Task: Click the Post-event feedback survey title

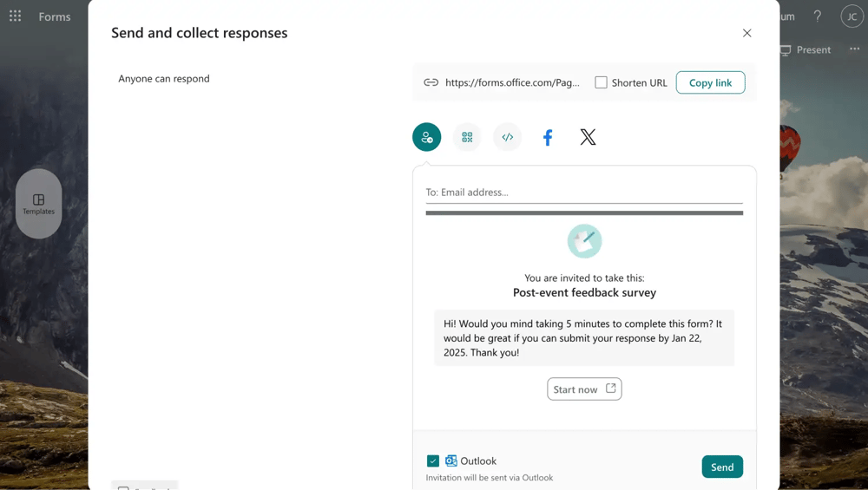Action: [x=584, y=292]
